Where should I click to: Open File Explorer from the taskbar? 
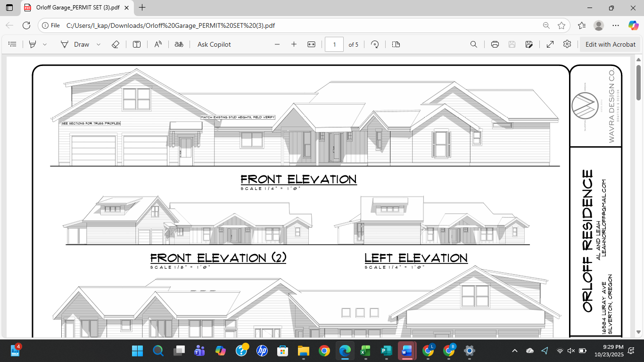[x=303, y=351]
